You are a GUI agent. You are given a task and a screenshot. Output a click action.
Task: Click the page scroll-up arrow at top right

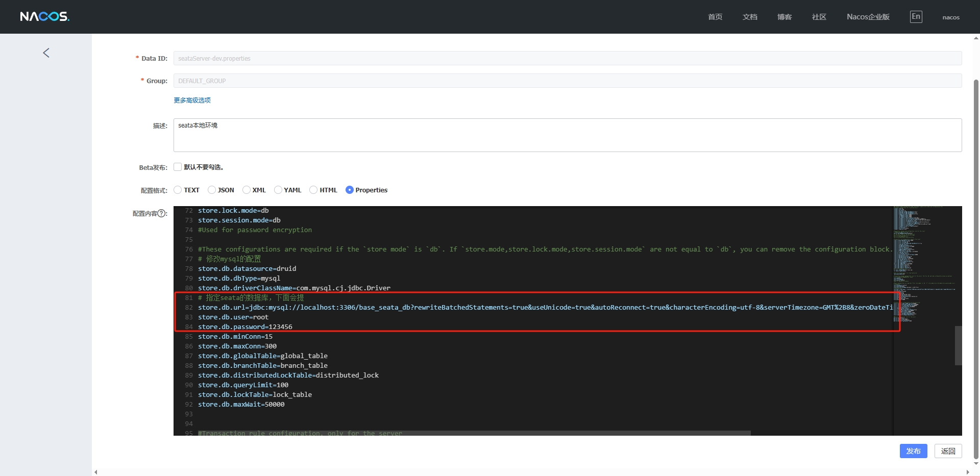(976, 38)
